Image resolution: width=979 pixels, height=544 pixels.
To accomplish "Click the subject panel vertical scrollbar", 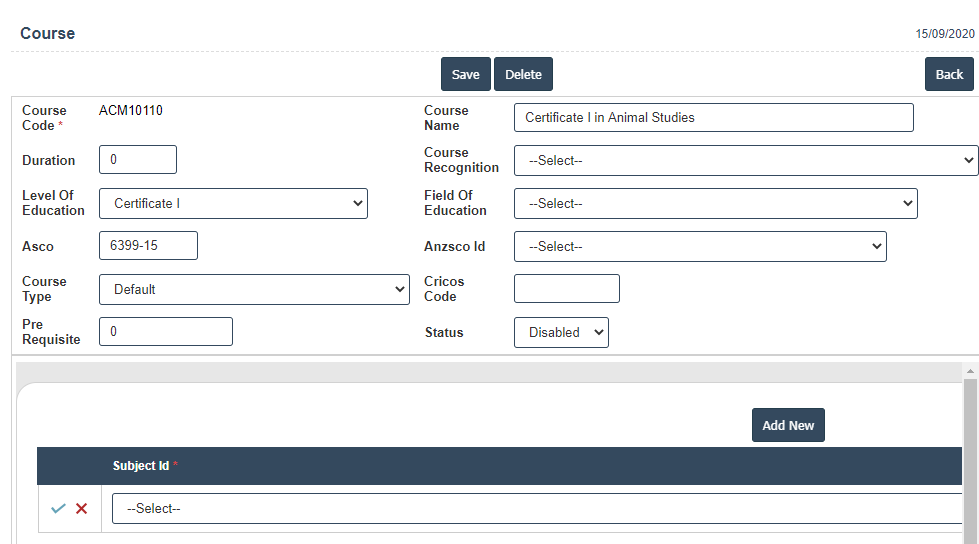I will [x=969, y=450].
